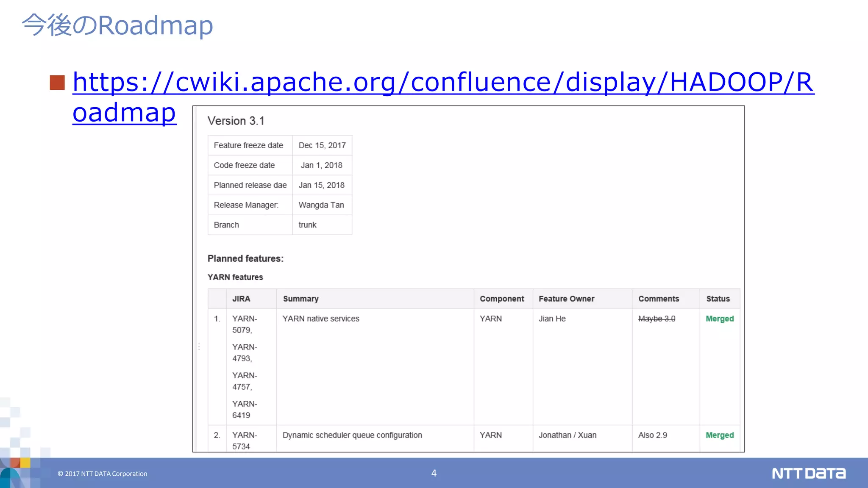Click the Wangda Tan release manager cell

pyautogui.click(x=321, y=205)
